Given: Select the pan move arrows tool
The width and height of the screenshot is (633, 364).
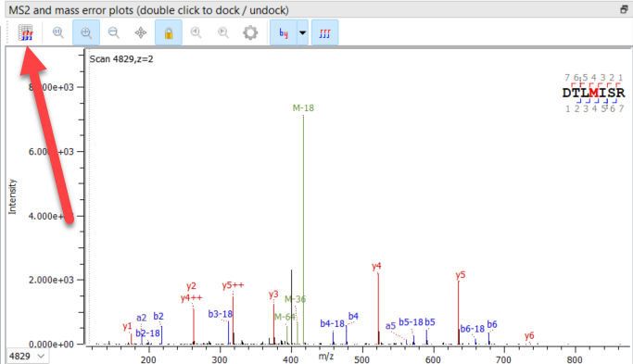Looking at the screenshot, I should pos(141,32).
